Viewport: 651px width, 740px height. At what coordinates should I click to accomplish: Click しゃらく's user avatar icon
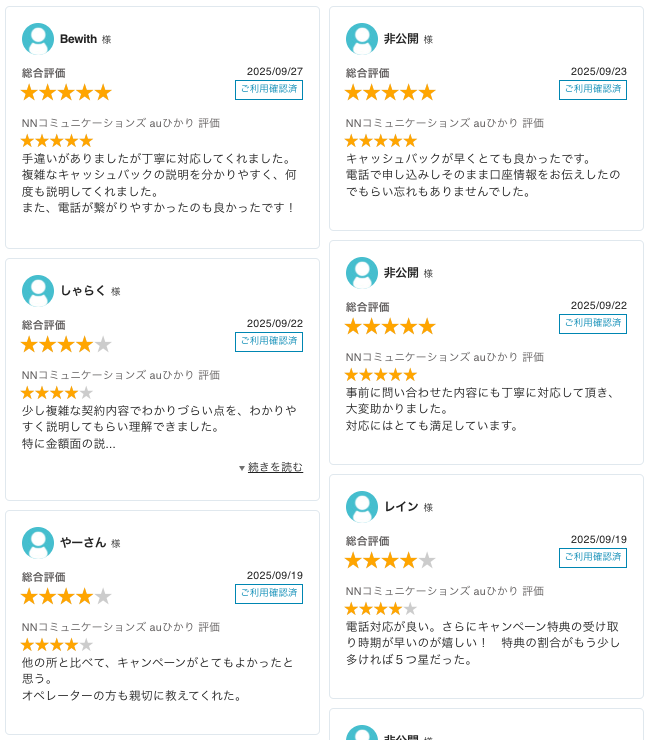coord(38,291)
